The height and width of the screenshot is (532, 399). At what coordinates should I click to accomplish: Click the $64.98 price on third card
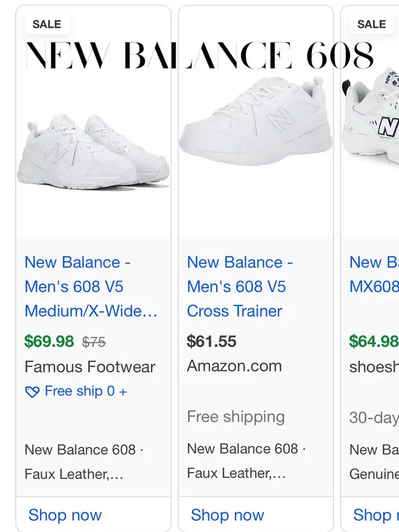click(x=374, y=341)
